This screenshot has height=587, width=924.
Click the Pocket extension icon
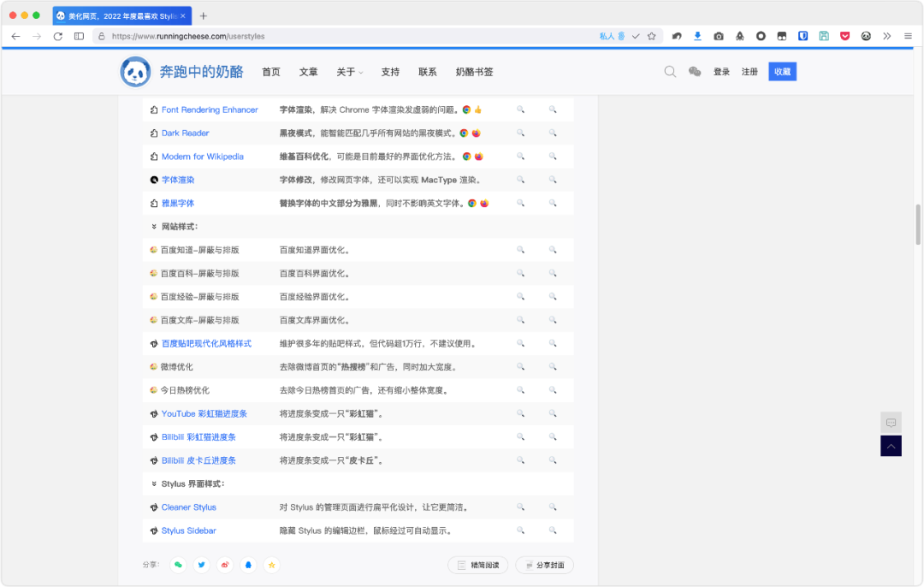[845, 36]
